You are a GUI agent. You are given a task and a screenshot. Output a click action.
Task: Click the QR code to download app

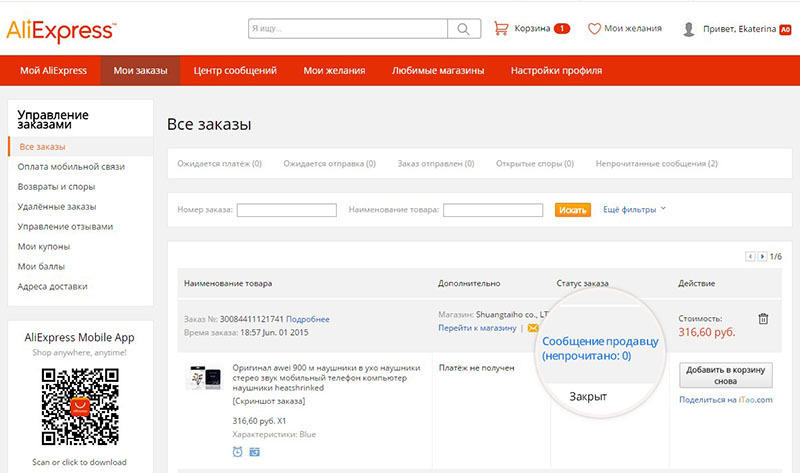click(x=80, y=407)
